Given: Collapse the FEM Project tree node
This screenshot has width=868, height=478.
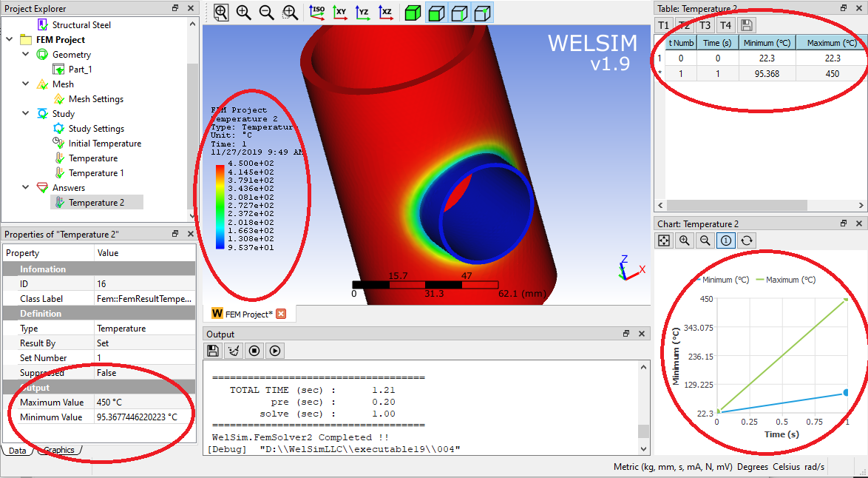Looking at the screenshot, I should pos(10,39).
